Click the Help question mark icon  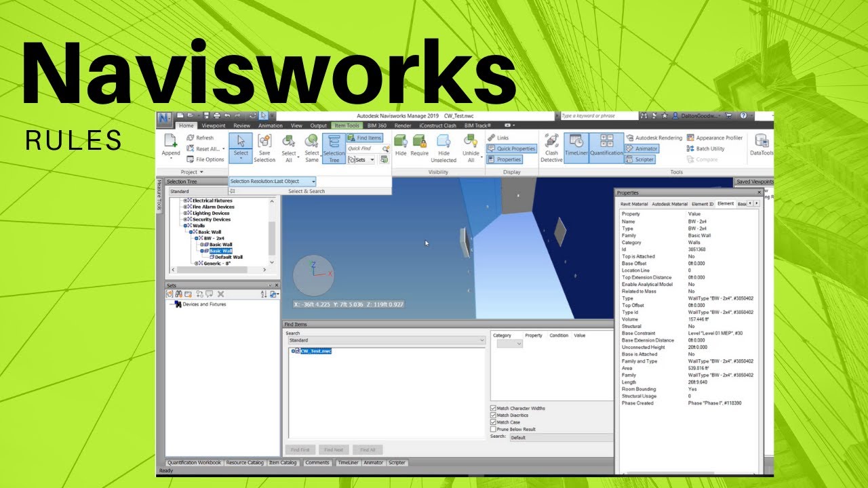point(743,116)
